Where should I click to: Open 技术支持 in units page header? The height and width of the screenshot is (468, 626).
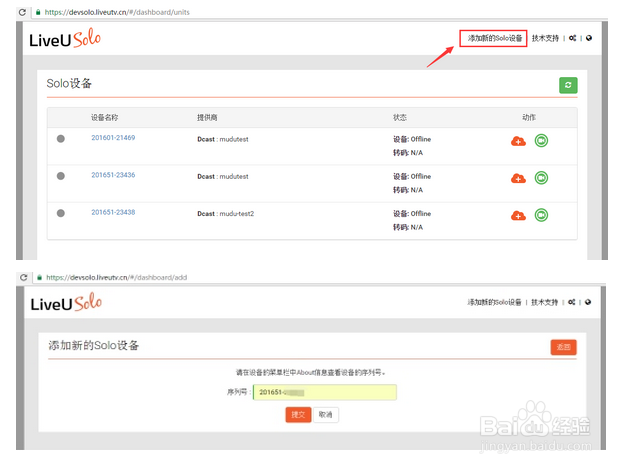click(545, 38)
